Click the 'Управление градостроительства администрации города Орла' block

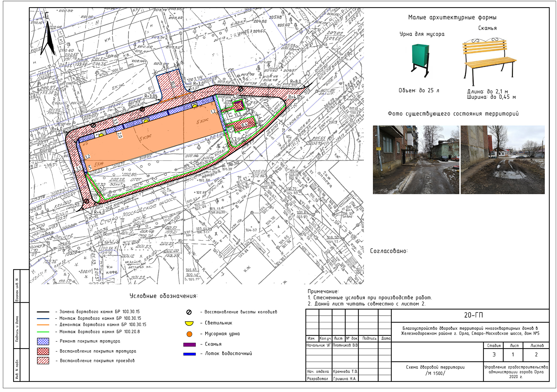pos(516,372)
